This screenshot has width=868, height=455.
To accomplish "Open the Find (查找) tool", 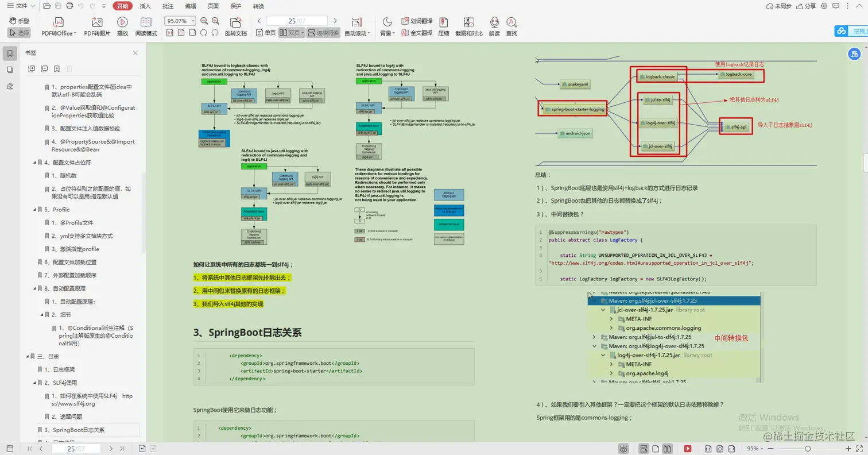I will point(511,27).
